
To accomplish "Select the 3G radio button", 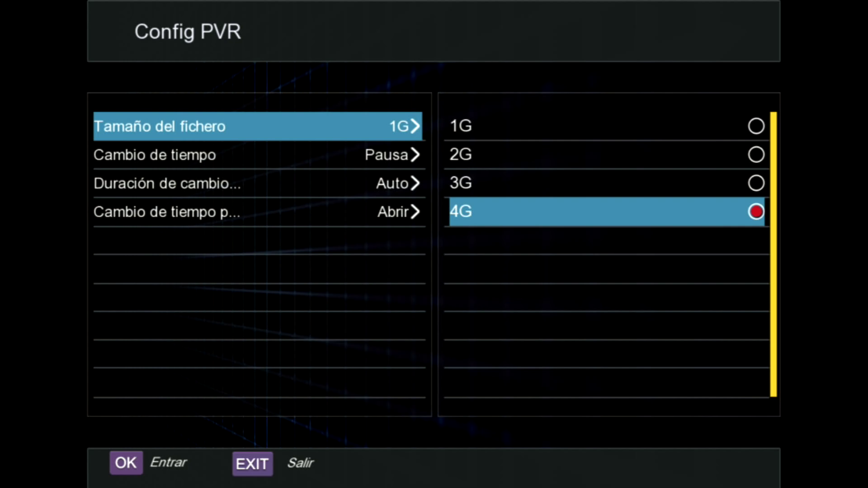I will click(756, 183).
